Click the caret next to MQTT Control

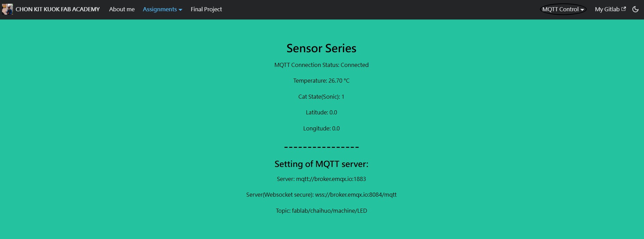coord(582,10)
